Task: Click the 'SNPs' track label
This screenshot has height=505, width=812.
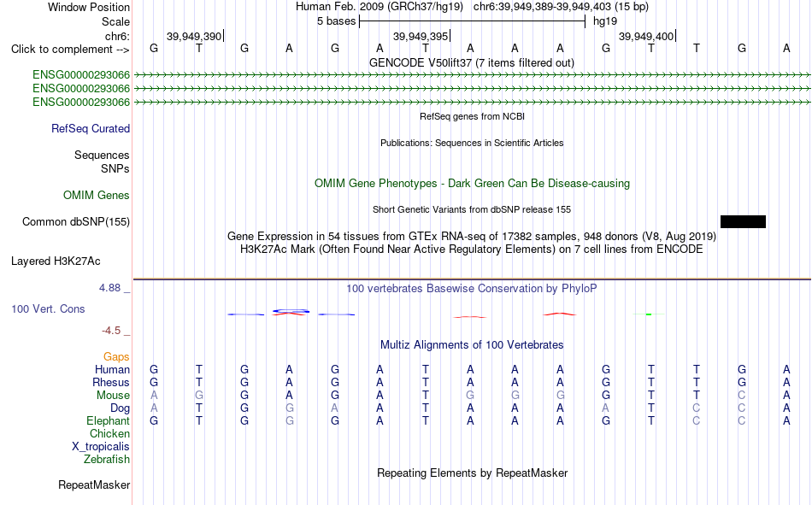Action: [115, 169]
